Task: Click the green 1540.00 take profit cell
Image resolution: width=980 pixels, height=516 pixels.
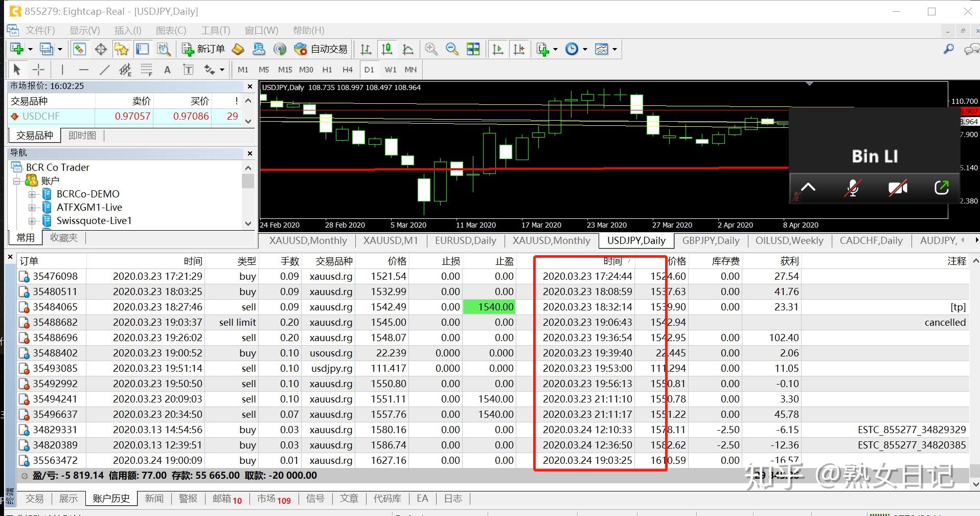Action: 489,307
